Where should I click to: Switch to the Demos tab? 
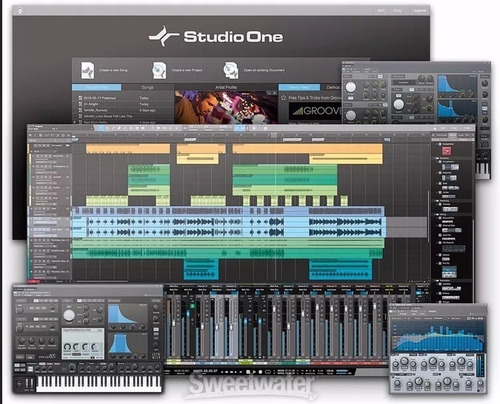pos(332,87)
